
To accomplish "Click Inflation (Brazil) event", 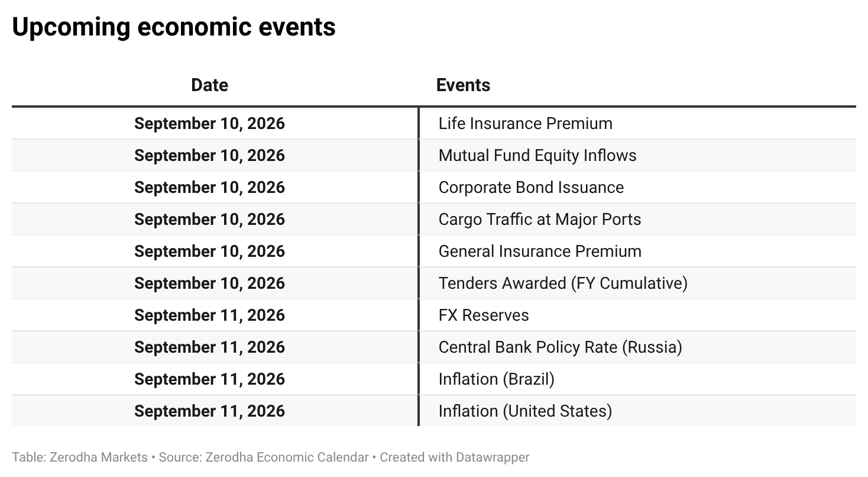I will click(x=496, y=379).
